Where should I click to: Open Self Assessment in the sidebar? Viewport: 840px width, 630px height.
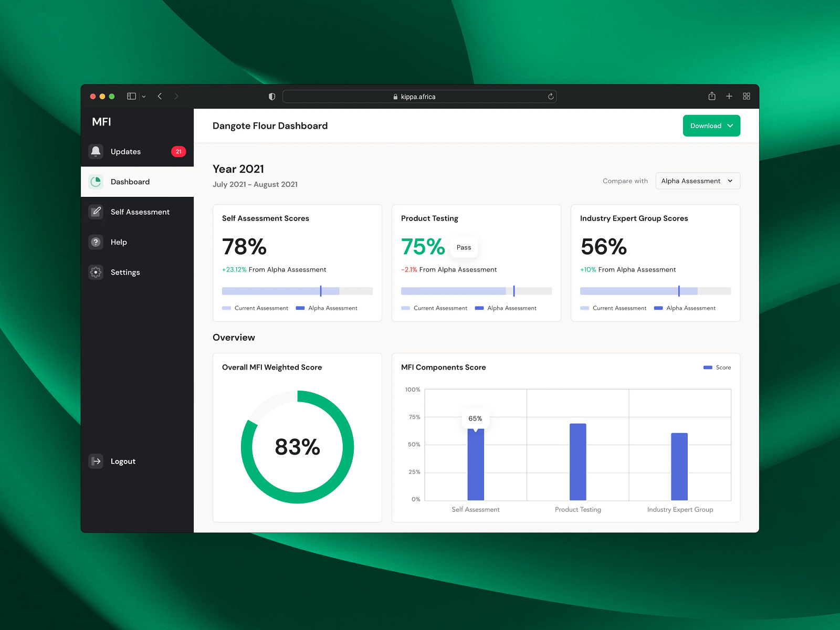tap(137, 212)
